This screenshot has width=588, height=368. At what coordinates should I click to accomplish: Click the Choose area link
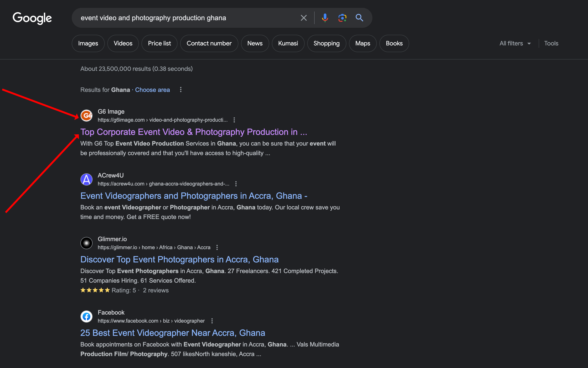pyautogui.click(x=152, y=90)
